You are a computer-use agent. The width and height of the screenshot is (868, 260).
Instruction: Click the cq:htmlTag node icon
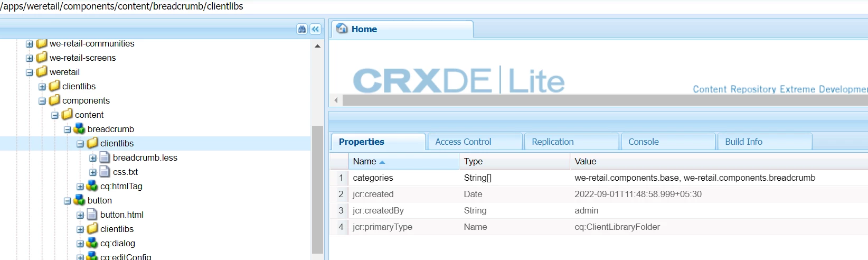[x=92, y=186]
